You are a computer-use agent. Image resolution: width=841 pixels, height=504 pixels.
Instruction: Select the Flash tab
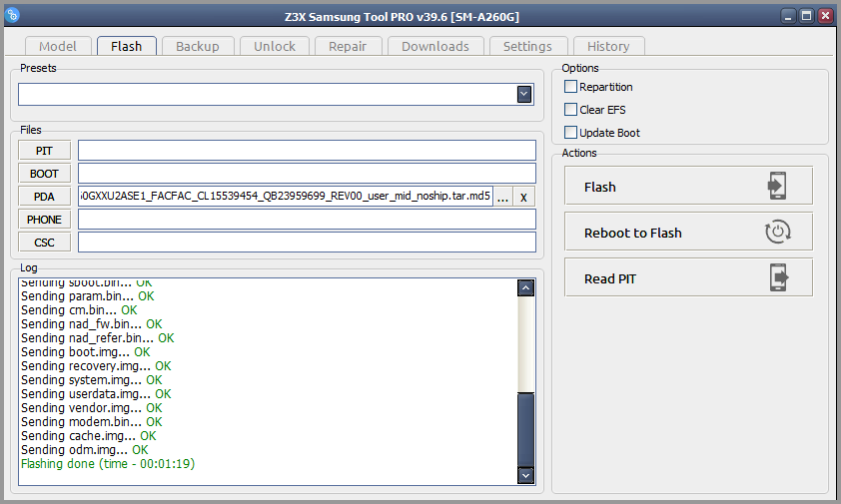tap(127, 46)
